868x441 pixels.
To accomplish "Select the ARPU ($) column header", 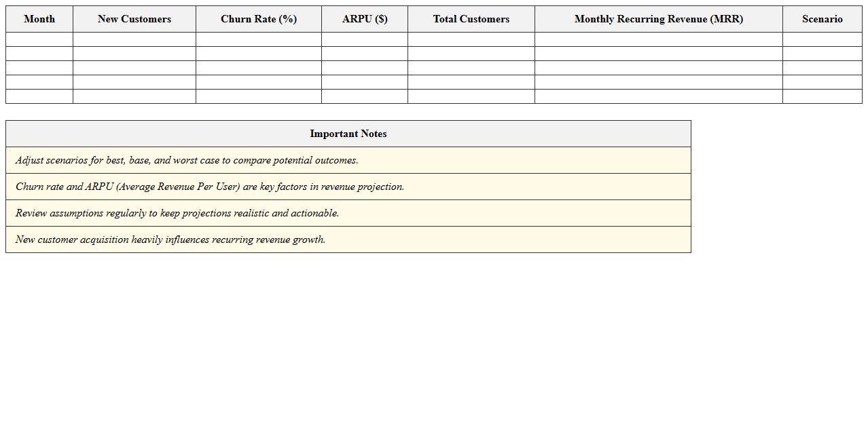I will [365, 19].
